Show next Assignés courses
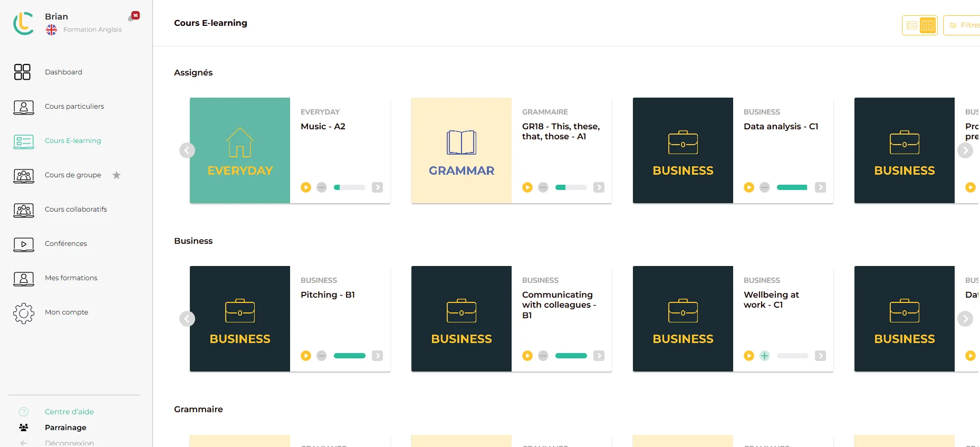The image size is (980, 447). (965, 150)
